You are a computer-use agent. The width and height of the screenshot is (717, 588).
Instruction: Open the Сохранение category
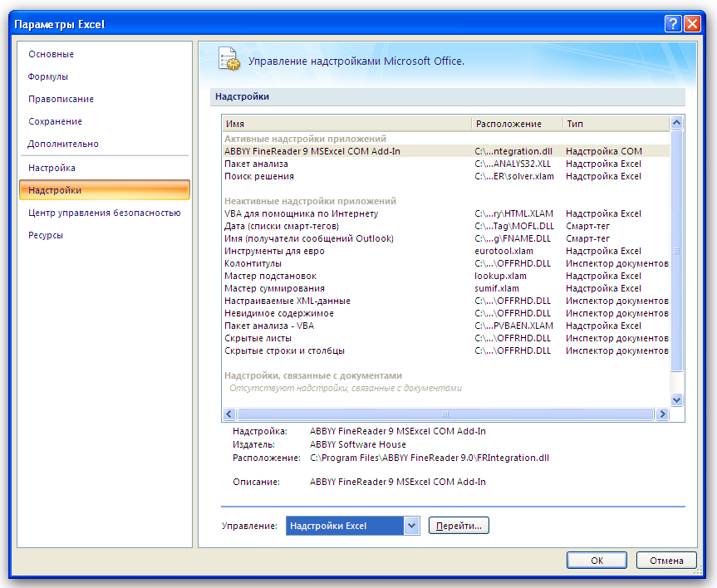tap(56, 121)
